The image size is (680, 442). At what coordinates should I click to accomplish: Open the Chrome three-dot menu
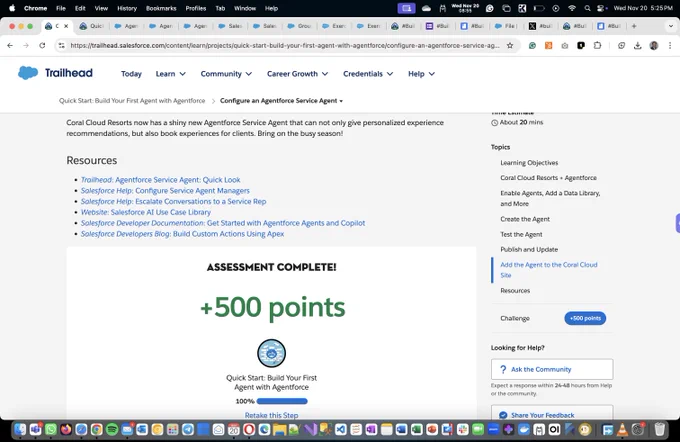[670, 46]
